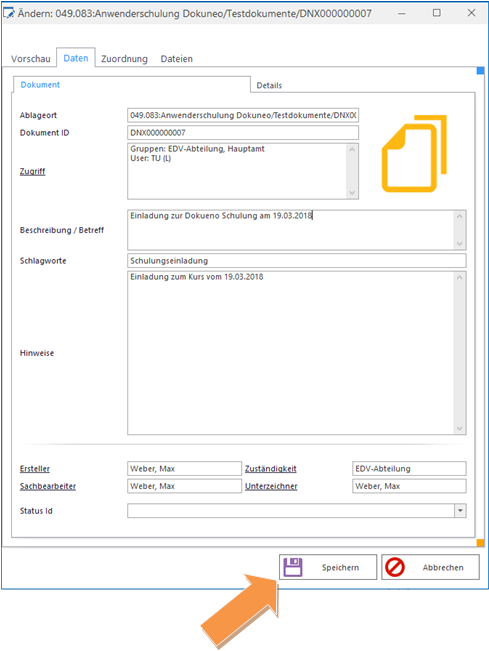The width and height of the screenshot is (489, 651).
Task: Open the Zuordnung tab
Action: click(125, 59)
